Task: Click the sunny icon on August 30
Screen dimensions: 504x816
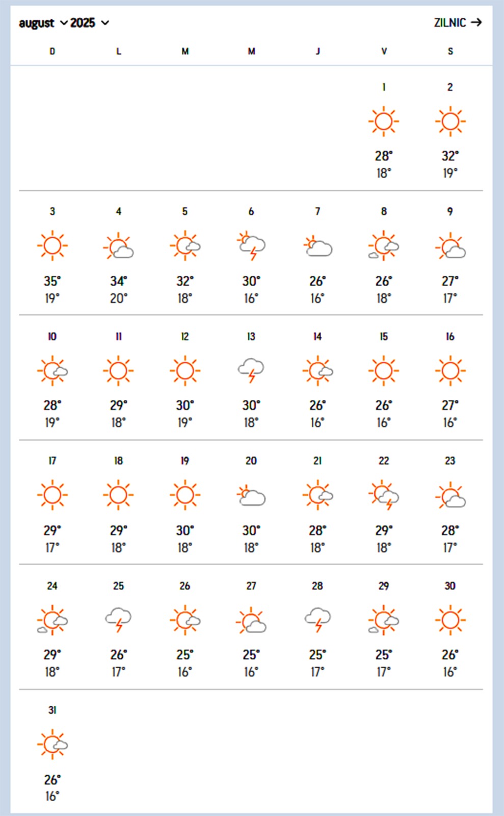Action: pos(450,620)
